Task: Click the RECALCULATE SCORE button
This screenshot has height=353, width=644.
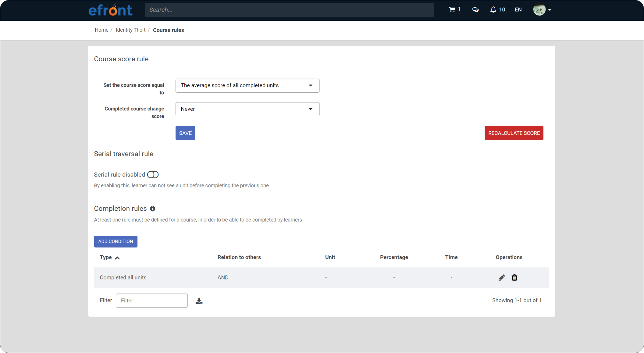Action: [514, 133]
